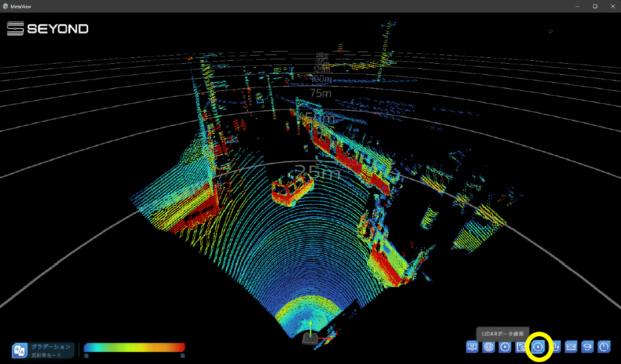Open the graduation cap tutorial icon
621x364 pixels.
pyautogui.click(x=587, y=347)
